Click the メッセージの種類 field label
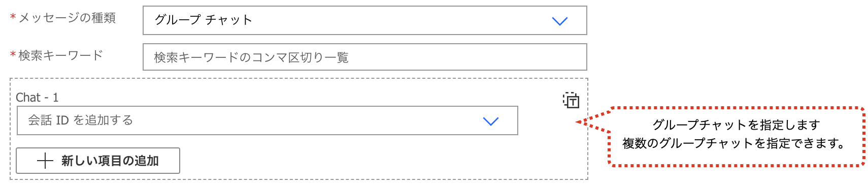Screen dimensions: 868x184 coord(67,18)
